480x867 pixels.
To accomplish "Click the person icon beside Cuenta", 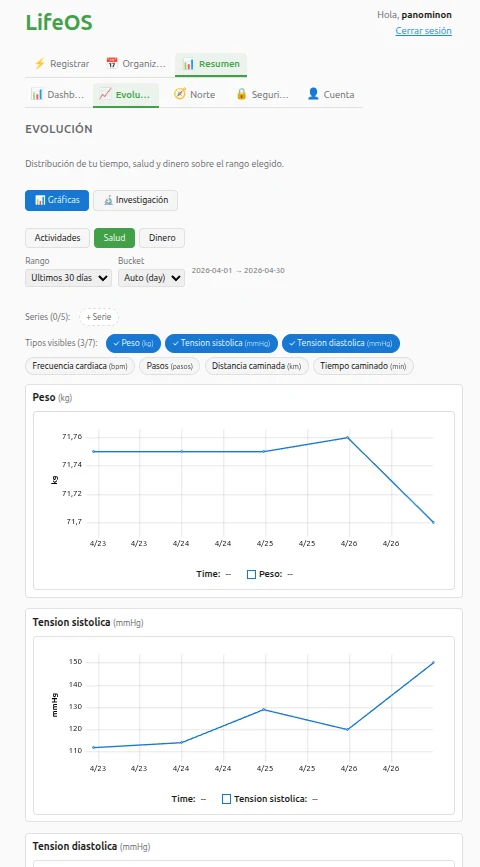I will tap(313, 94).
